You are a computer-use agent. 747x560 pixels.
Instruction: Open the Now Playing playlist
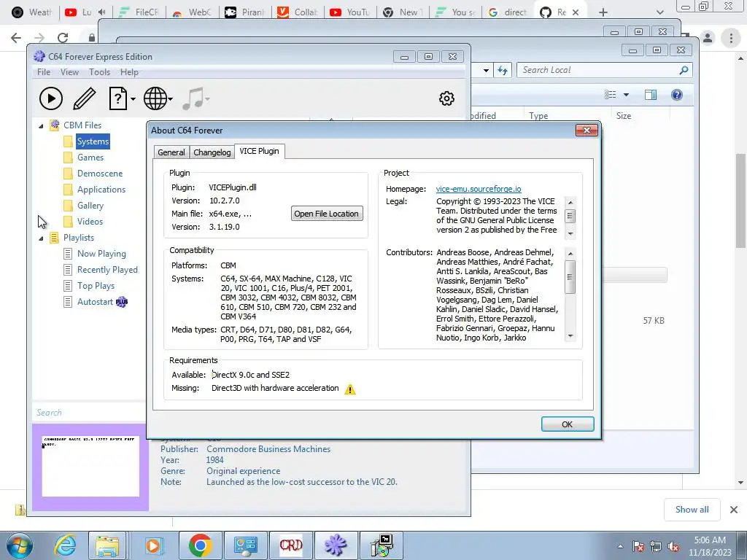click(101, 253)
